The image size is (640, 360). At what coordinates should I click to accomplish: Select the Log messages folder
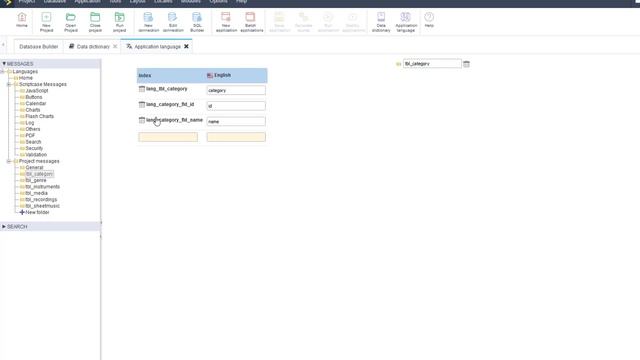pos(30,123)
